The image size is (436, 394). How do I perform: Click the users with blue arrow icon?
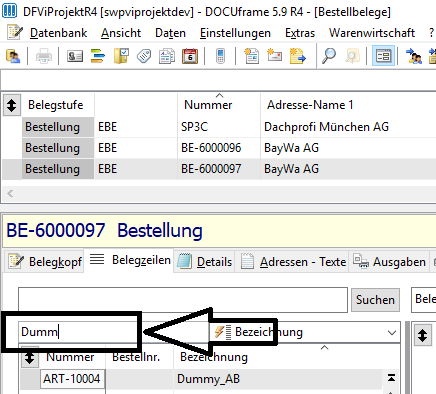pyautogui.click(x=413, y=56)
